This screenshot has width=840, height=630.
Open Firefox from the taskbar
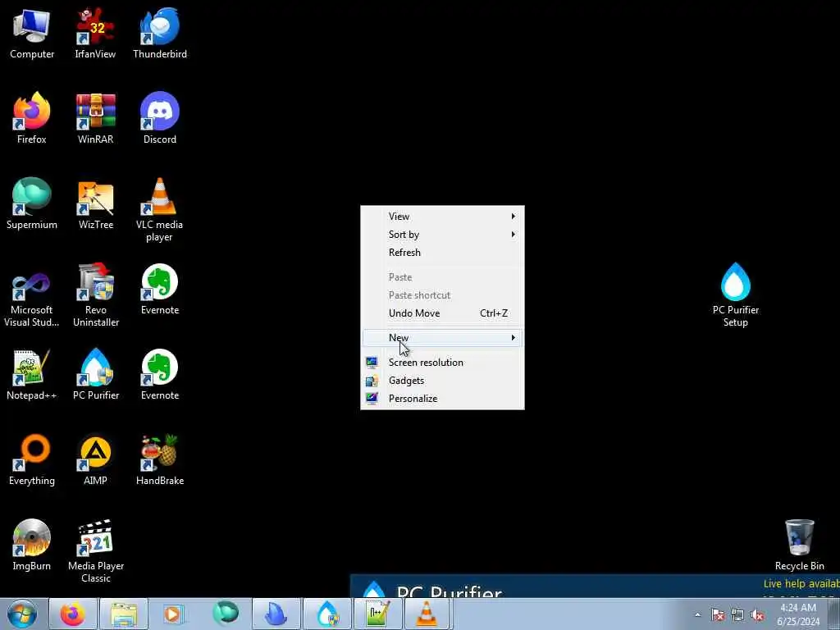tap(73, 614)
